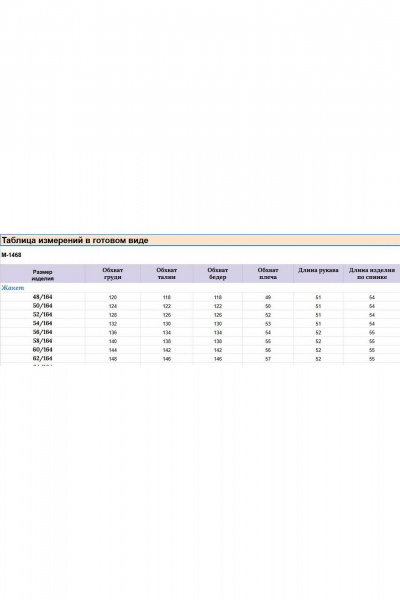Click chest value "132" for size 54/164

pos(113,324)
